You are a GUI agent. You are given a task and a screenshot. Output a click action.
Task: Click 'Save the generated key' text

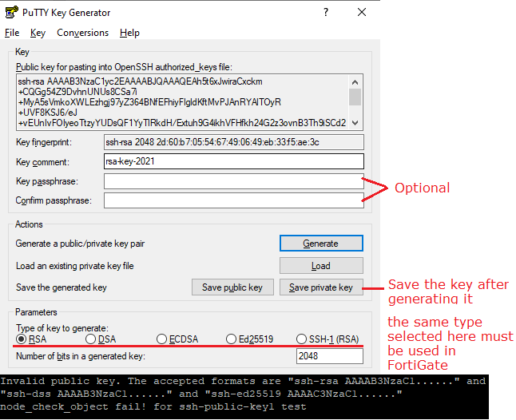62,287
